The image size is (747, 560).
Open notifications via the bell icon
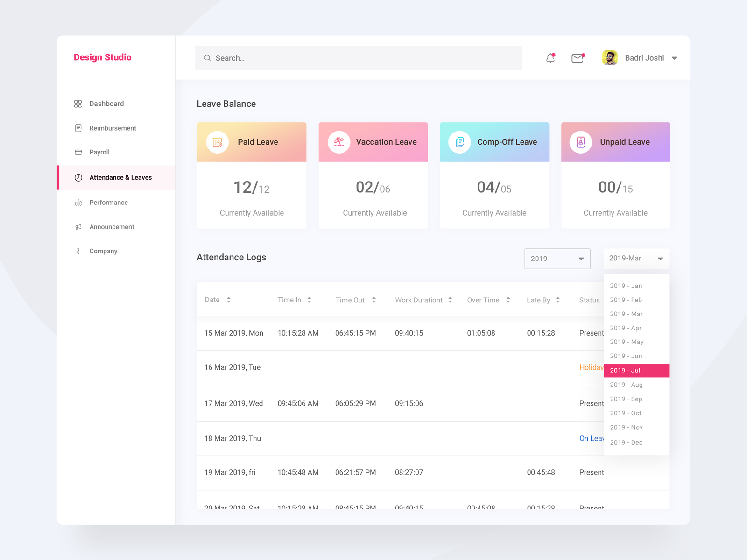coord(550,58)
